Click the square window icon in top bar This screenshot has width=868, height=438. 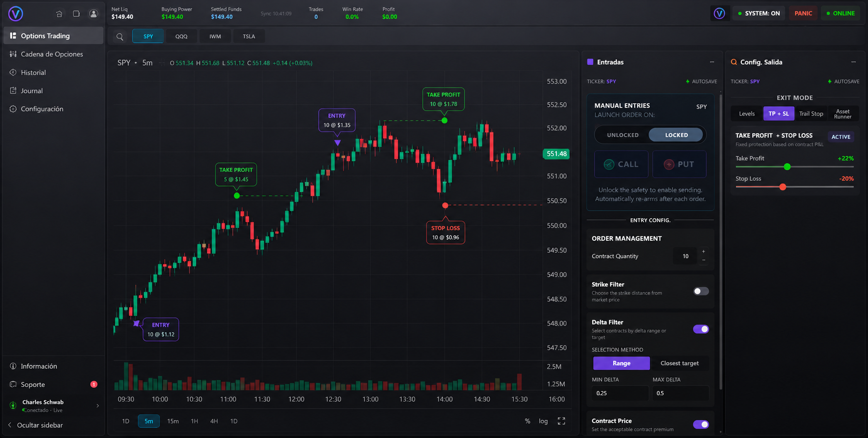[x=76, y=14]
